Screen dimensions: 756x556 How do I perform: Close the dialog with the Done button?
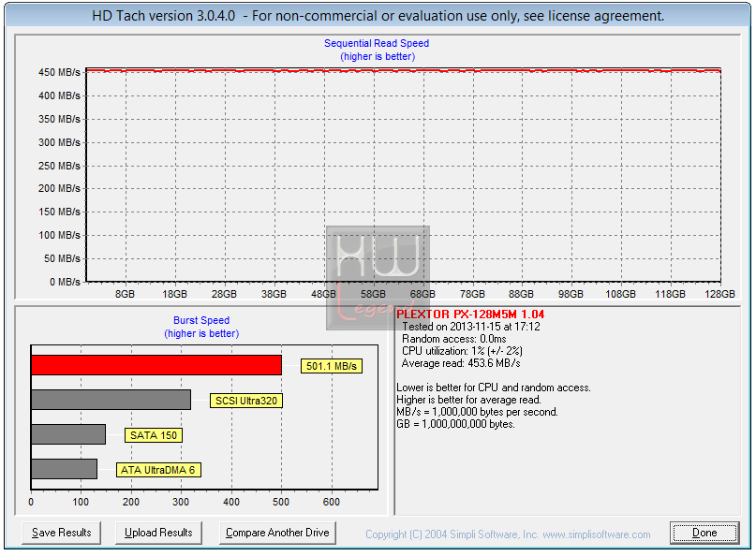704,533
